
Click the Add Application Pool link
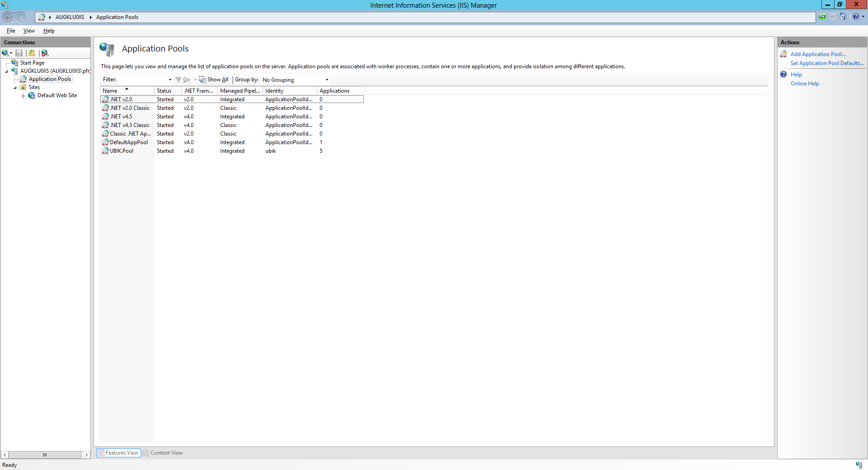[x=818, y=54]
